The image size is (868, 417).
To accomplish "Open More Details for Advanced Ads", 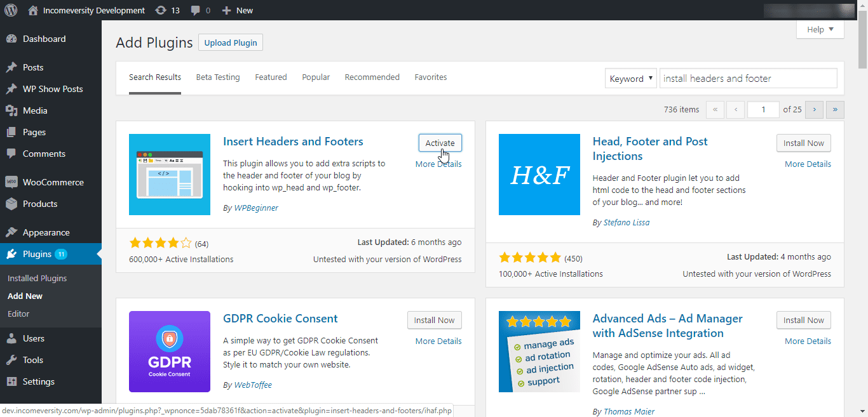I will pyautogui.click(x=808, y=341).
